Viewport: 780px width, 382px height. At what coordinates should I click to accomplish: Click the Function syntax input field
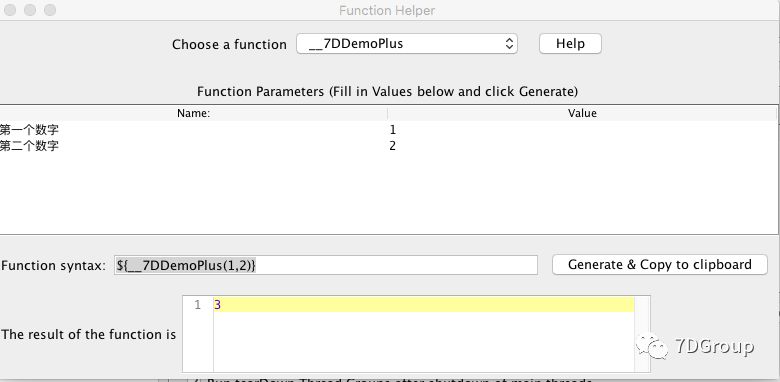pyautogui.click(x=326, y=265)
